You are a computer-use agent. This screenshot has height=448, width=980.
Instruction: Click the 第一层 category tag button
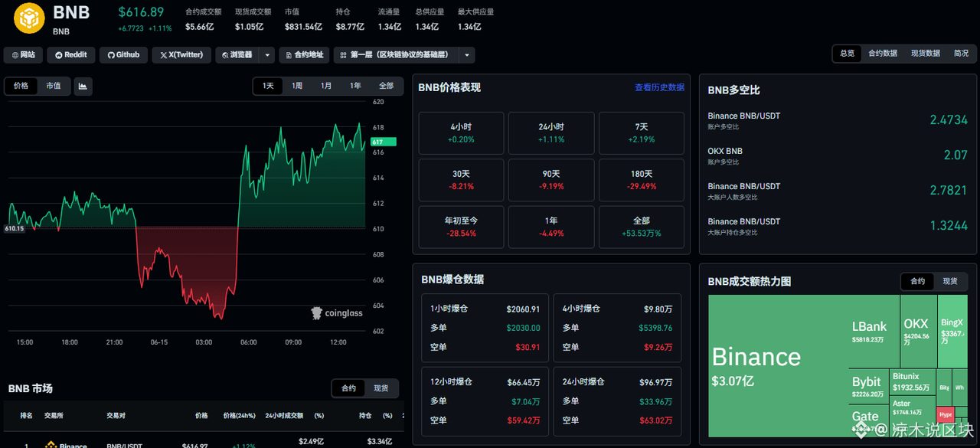point(396,55)
